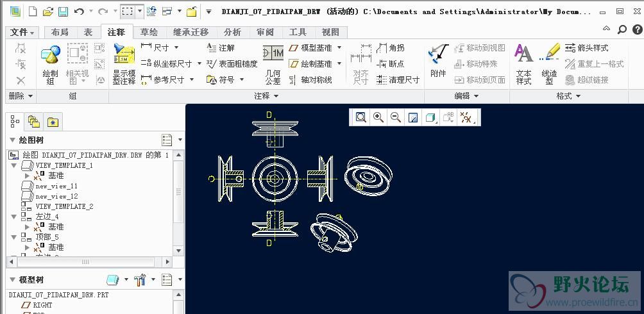The height and width of the screenshot is (314, 644).
Task: Click the model display style cube icon
Action: (x=430, y=118)
